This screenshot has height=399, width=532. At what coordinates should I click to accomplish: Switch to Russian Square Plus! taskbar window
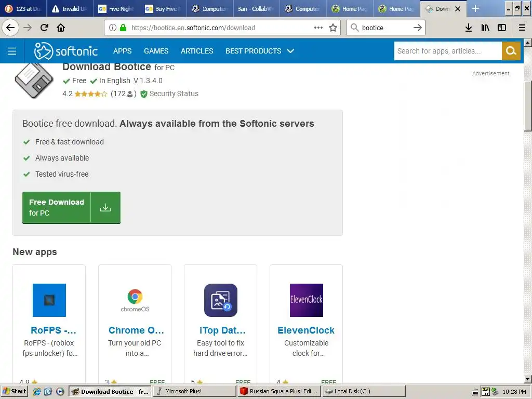pyautogui.click(x=279, y=391)
